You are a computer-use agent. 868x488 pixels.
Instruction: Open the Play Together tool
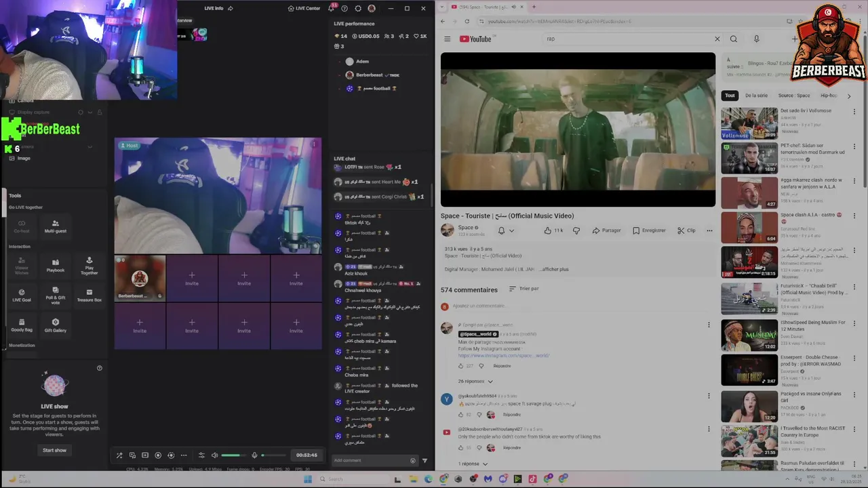coord(89,265)
